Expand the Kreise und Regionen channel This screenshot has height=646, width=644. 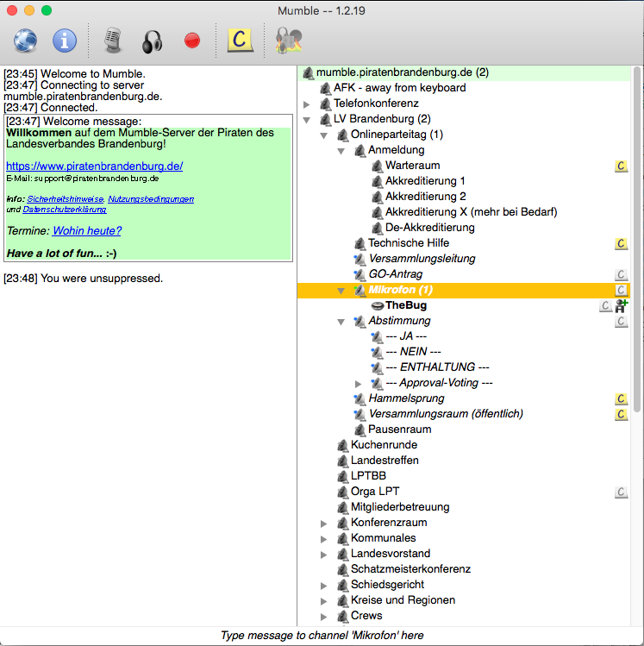323,601
